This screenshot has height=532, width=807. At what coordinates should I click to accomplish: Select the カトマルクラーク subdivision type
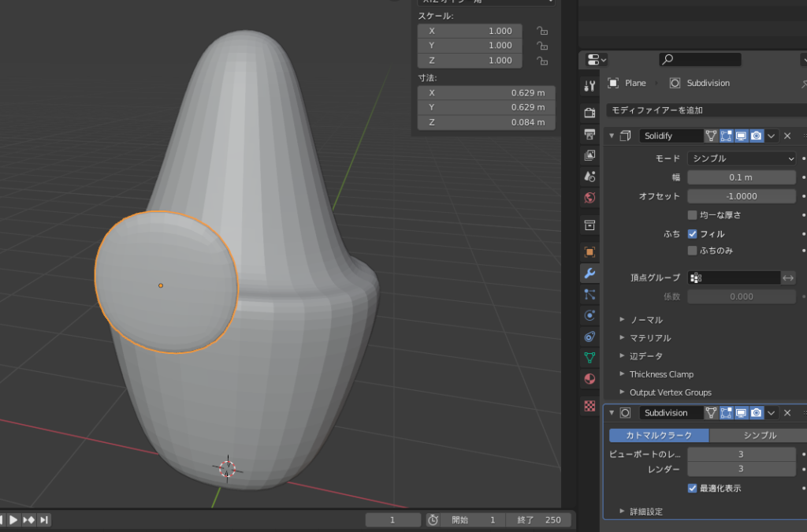coord(659,435)
